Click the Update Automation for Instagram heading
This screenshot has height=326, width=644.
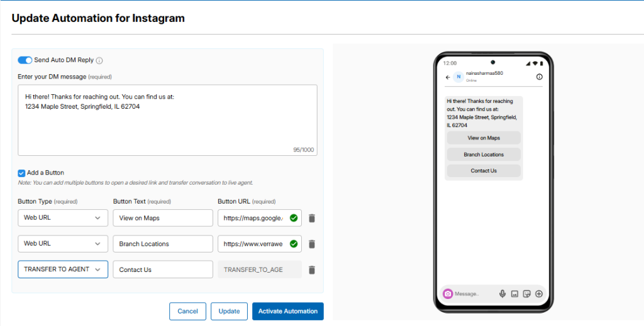coord(98,18)
